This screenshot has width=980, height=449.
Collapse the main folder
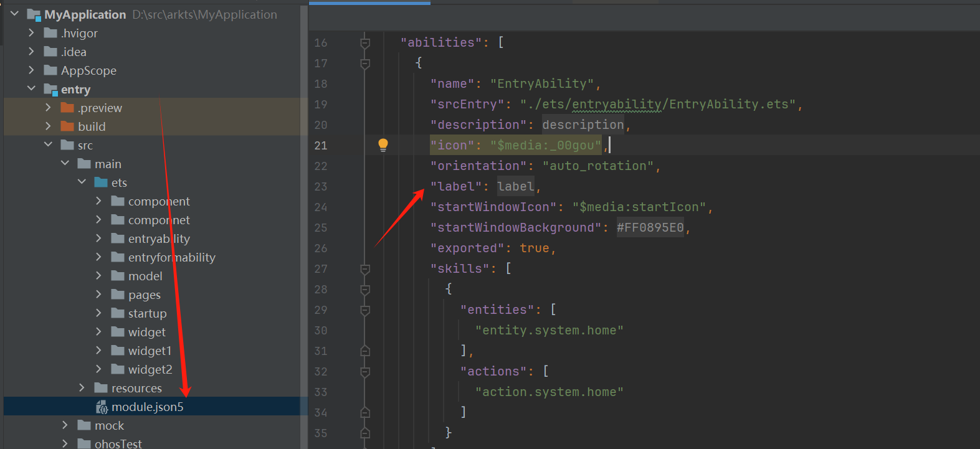65,163
